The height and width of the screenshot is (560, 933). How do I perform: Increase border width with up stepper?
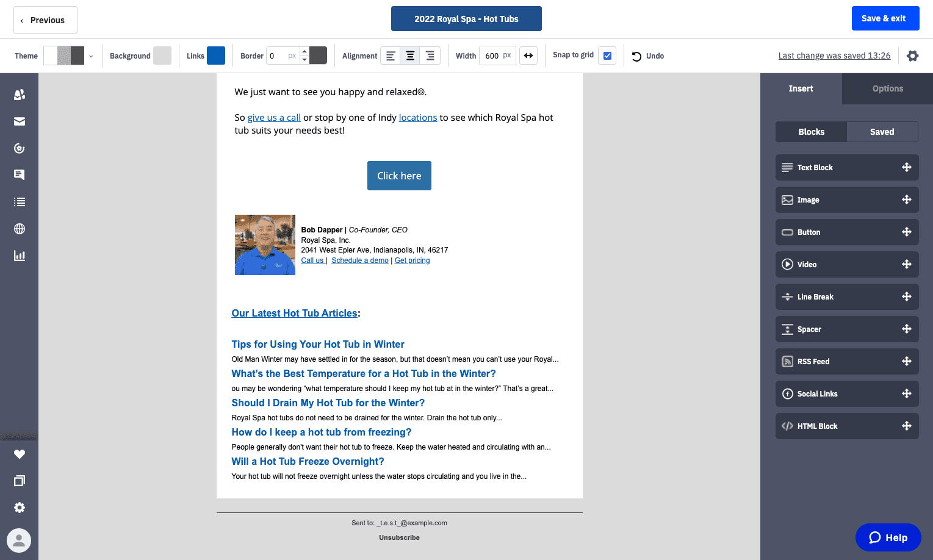pos(304,52)
